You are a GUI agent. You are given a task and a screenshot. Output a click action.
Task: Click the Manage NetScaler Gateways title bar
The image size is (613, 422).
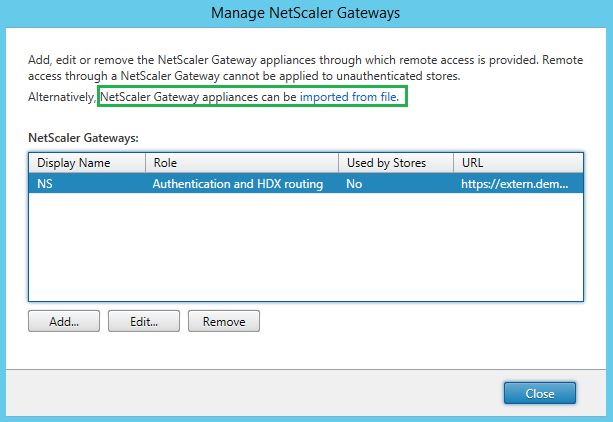[306, 14]
